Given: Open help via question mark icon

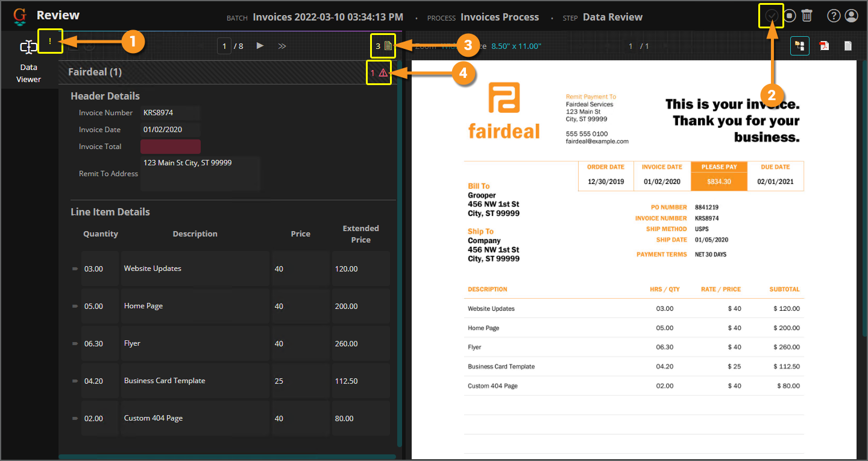Looking at the screenshot, I should coord(834,16).
